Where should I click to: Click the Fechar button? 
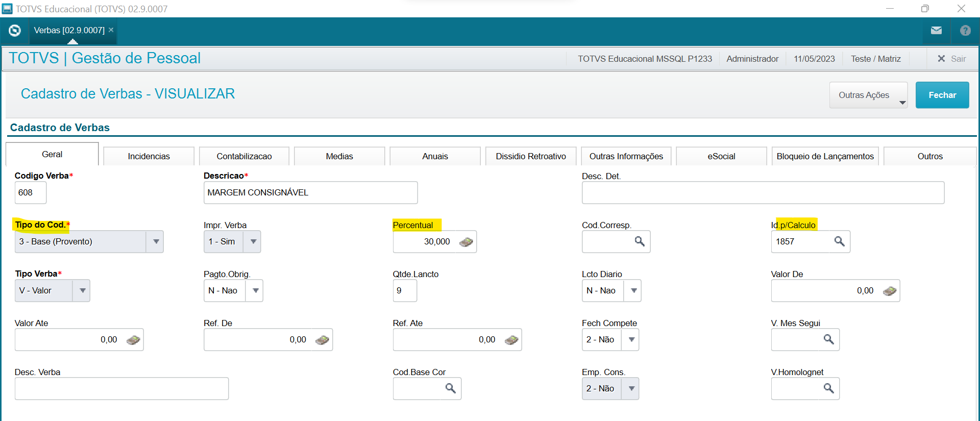pyautogui.click(x=942, y=95)
